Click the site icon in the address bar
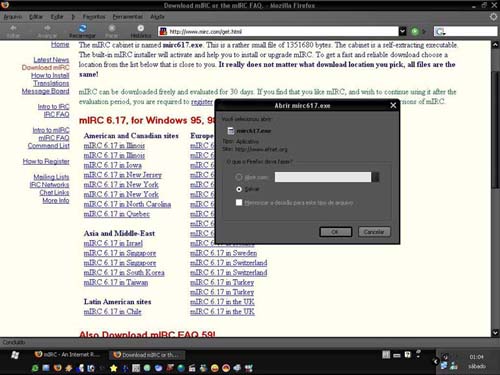 tap(163, 32)
